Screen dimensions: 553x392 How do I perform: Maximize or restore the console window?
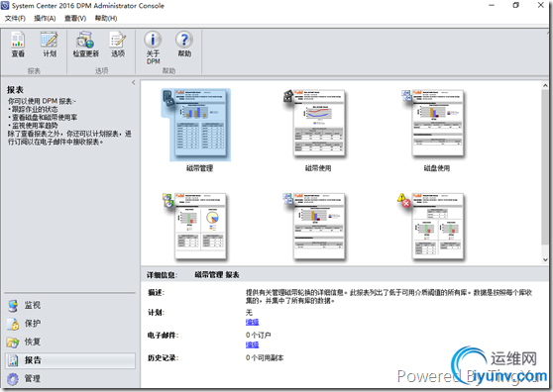515,5
